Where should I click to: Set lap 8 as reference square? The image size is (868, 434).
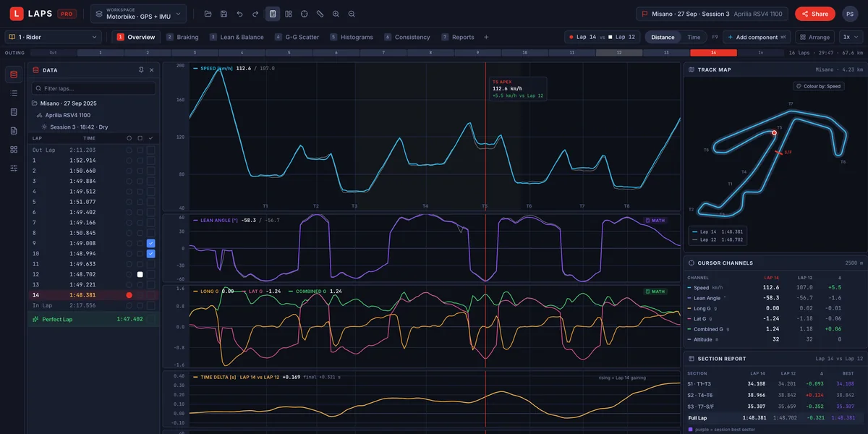coord(140,233)
